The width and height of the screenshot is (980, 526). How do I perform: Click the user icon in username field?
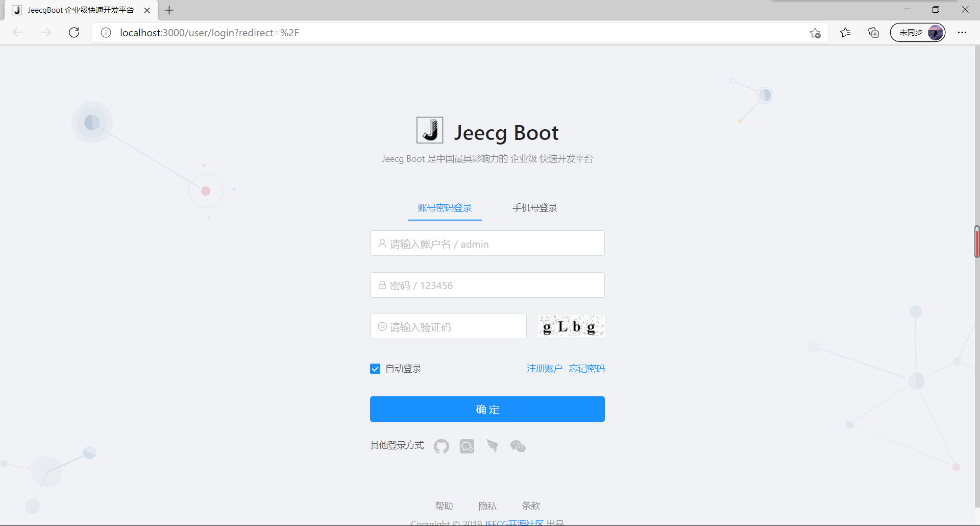click(382, 244)
